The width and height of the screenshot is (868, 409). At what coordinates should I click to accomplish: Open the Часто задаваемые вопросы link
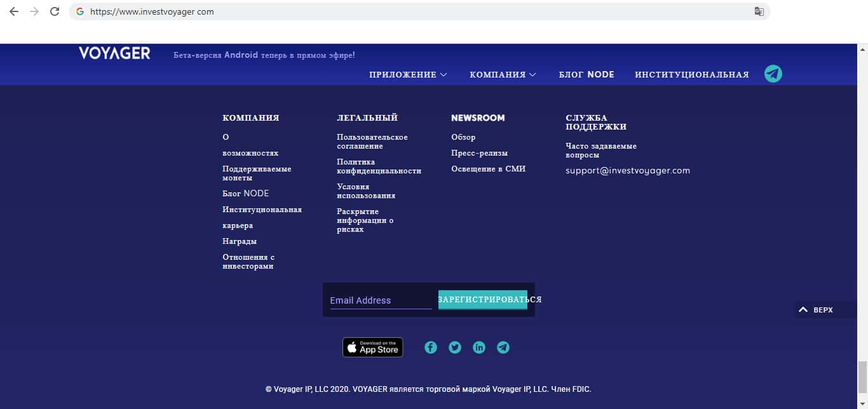(601, 151)
